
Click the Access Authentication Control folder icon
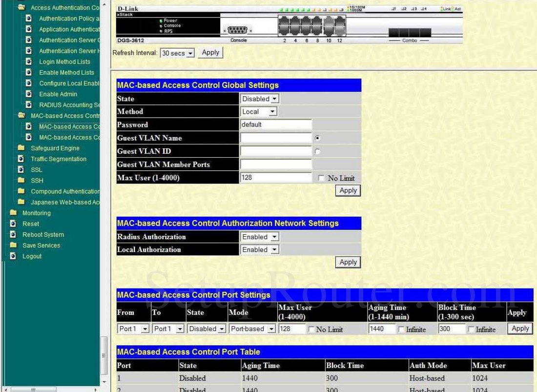21,7
